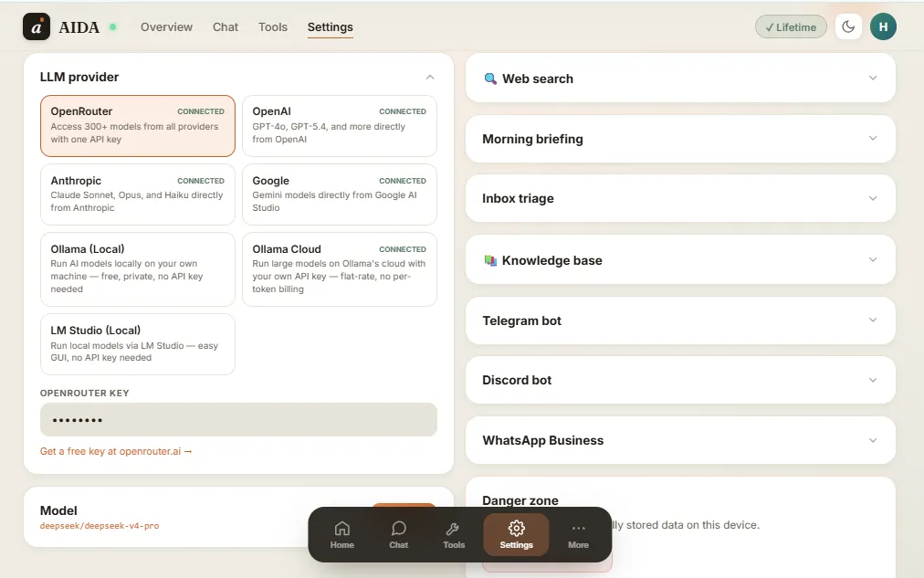Expand the Morning briefing section
This screenshot has height=578, width=924.
click(873, 139)
